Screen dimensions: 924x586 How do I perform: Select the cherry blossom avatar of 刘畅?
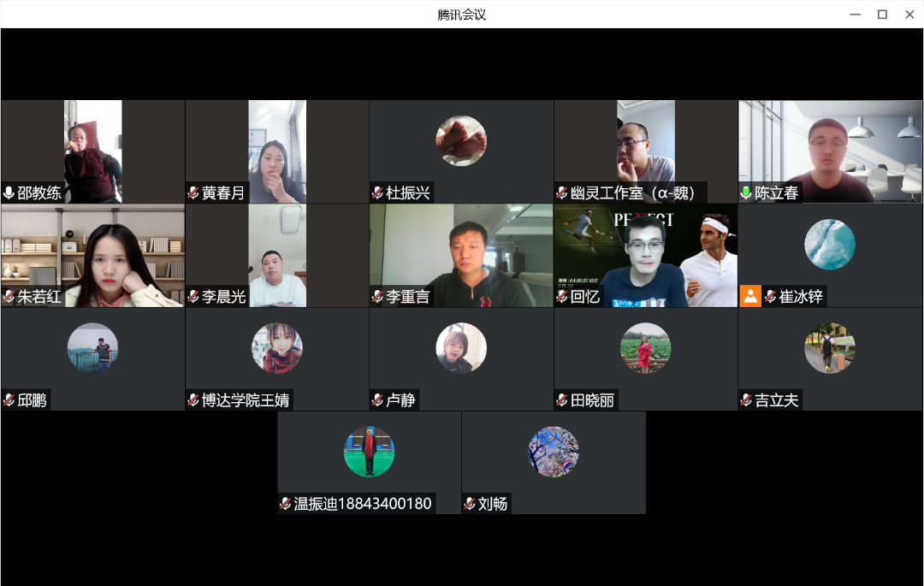coord(554,452)
